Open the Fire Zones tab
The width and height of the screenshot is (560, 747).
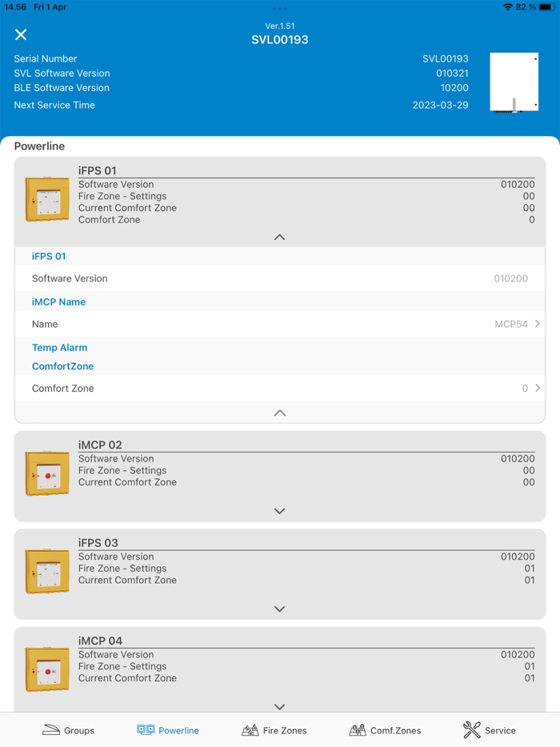(x=274, y=730)
